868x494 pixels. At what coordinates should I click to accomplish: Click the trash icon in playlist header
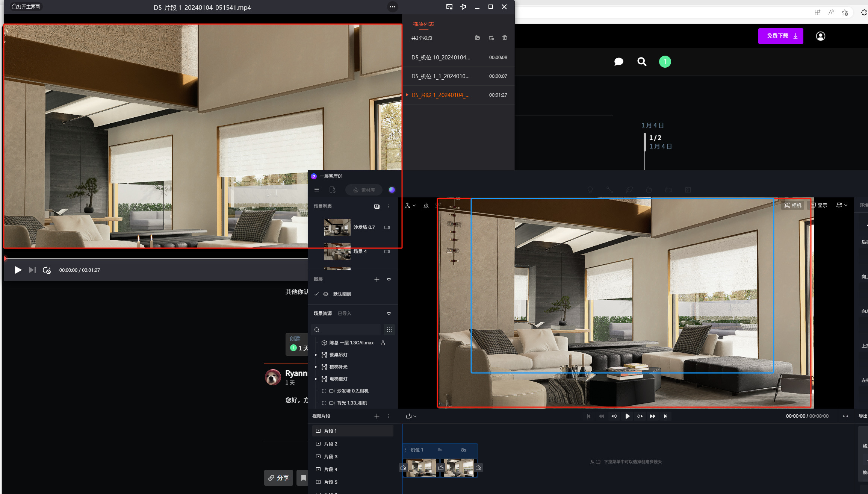coord(505,38)
